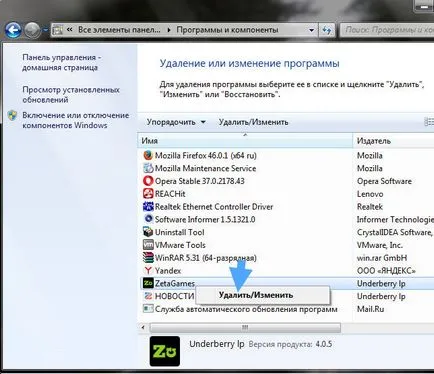Select the "ZetaGames" program name
Viewport: 434px width, 374px height.
pos(175,283)
